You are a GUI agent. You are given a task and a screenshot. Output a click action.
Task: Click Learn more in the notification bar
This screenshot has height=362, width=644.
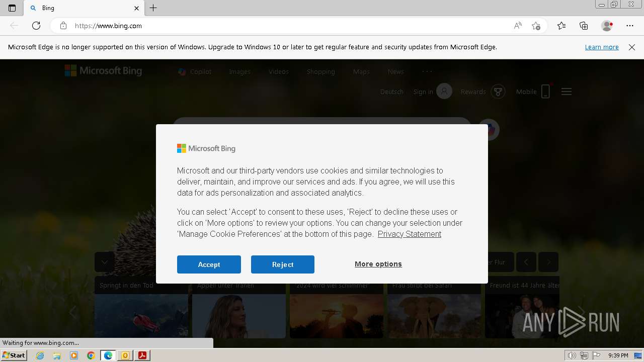tap(602, 47)
